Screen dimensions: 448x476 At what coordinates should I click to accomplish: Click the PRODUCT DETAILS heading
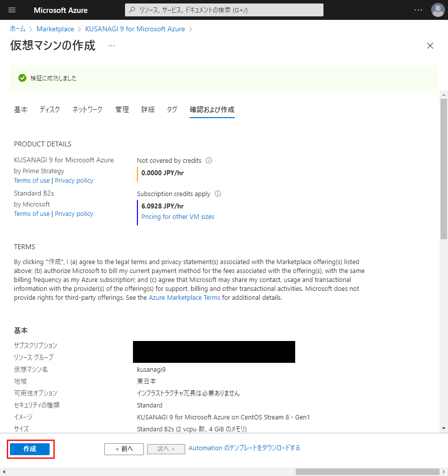[x=43, y=144]
